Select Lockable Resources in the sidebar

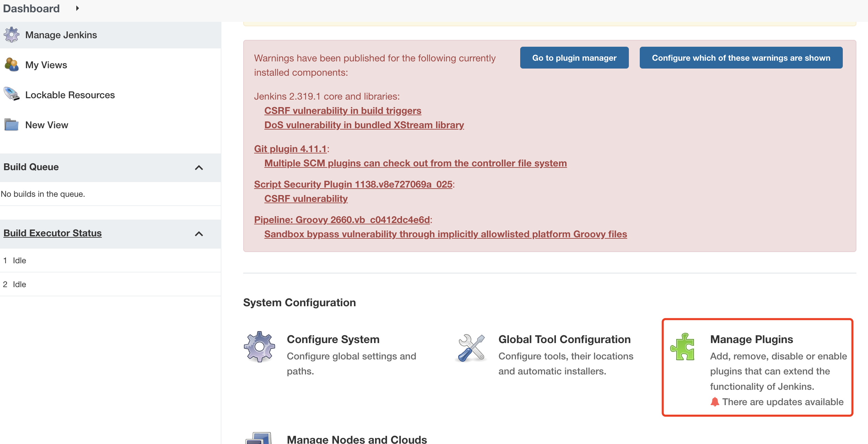[70, 95]
